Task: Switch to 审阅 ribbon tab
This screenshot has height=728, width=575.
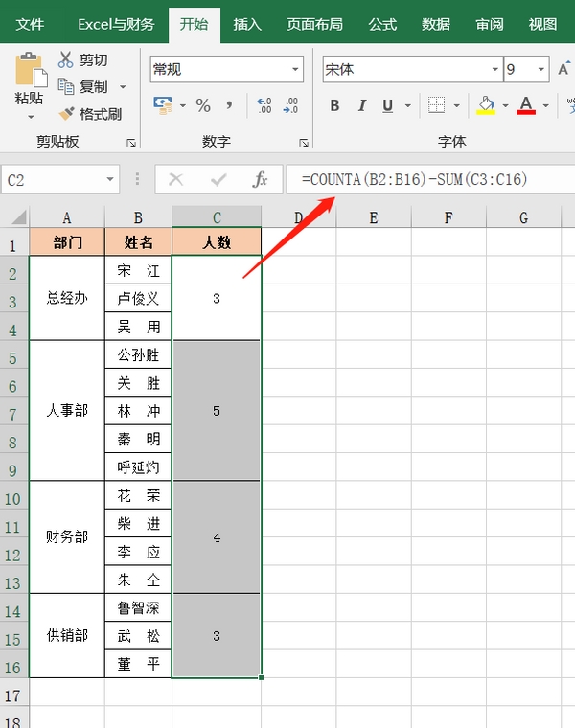Action: (x=490, y=24)
